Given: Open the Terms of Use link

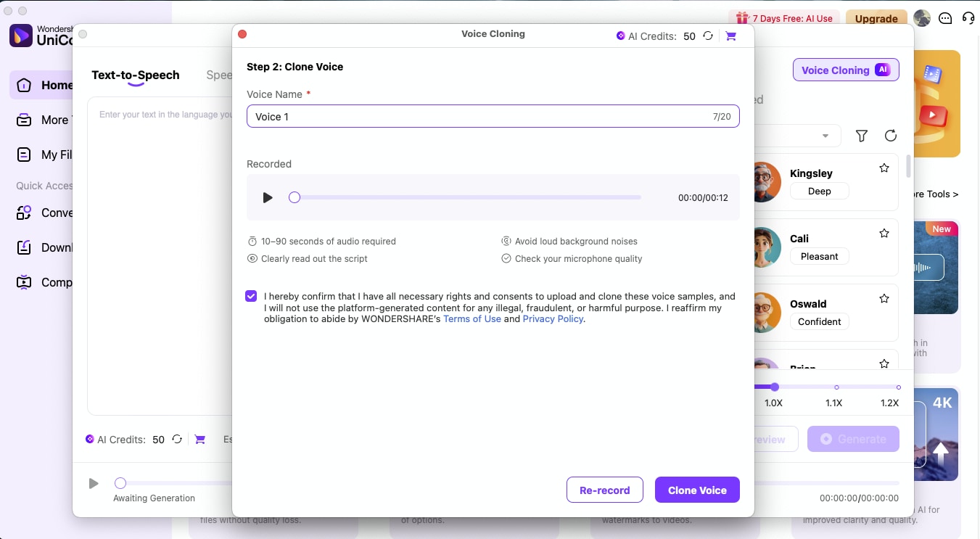Looking at the screenshot, I should click(472, 319).
